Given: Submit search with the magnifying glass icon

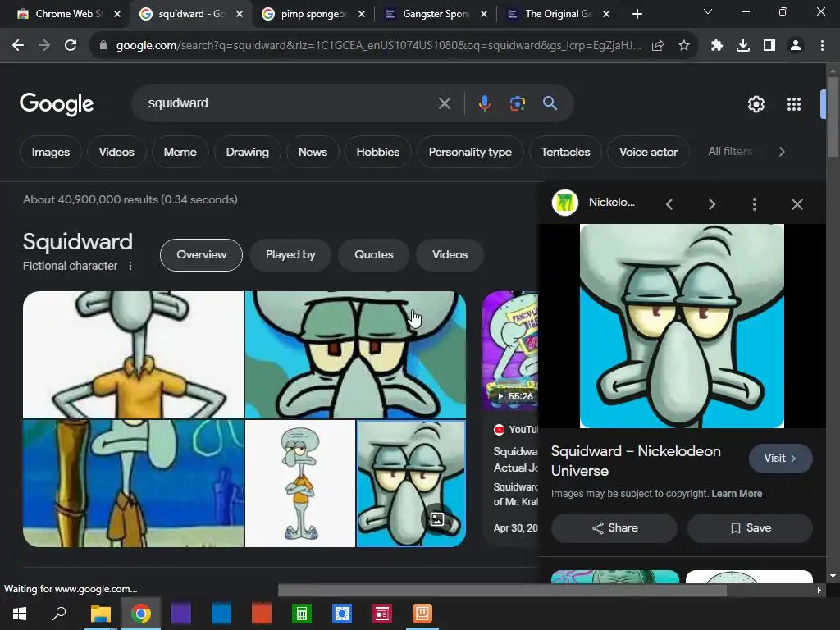Looking at the screenshot, I should coord(550,103).
